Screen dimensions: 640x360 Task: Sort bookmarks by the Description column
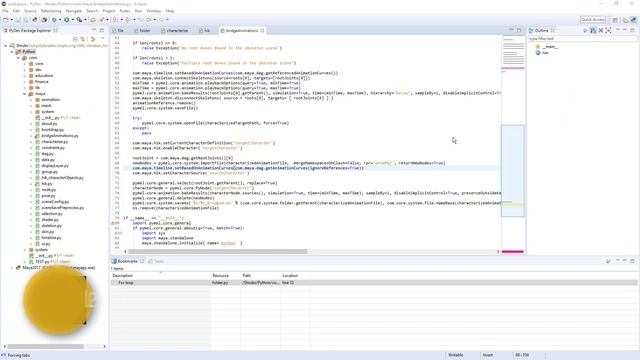(161, 276)
